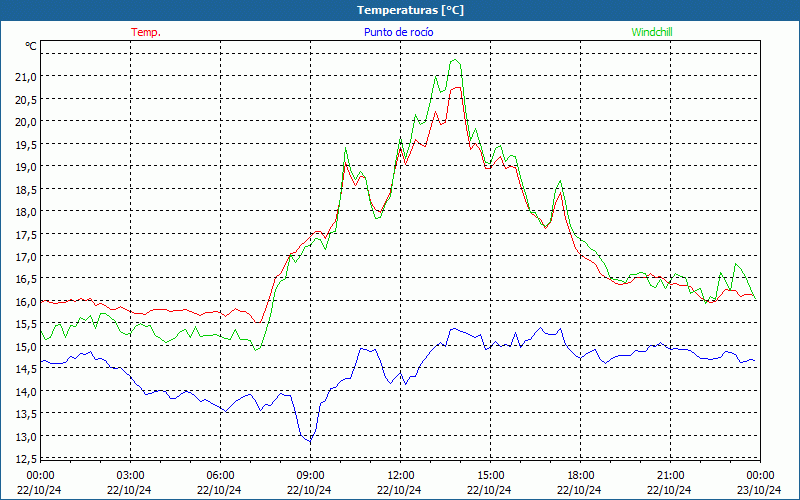Click the 17,5 y-axis value
Viewport: 800px width, 500px height.
click(26, 234)
